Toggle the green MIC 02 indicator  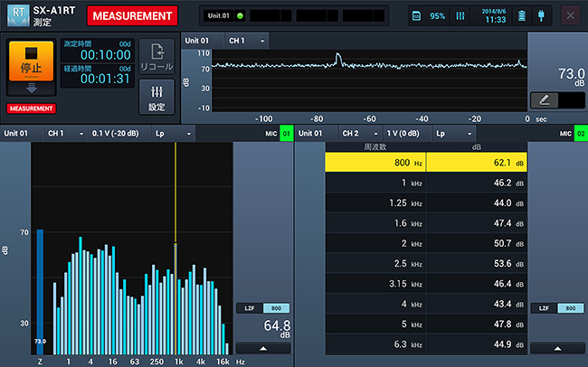click(x=579, y=134)
